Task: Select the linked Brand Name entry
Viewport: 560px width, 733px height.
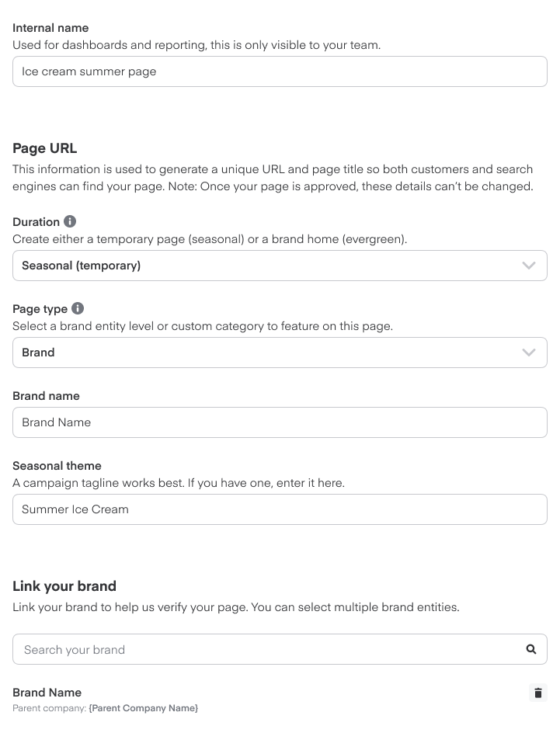Action: point(47,693)
